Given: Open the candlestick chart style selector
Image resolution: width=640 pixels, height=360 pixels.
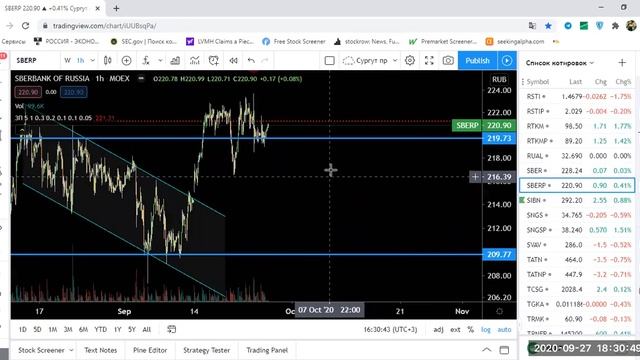Looking at the screenshot, I should pyautogui.click(x=107, y=60).
